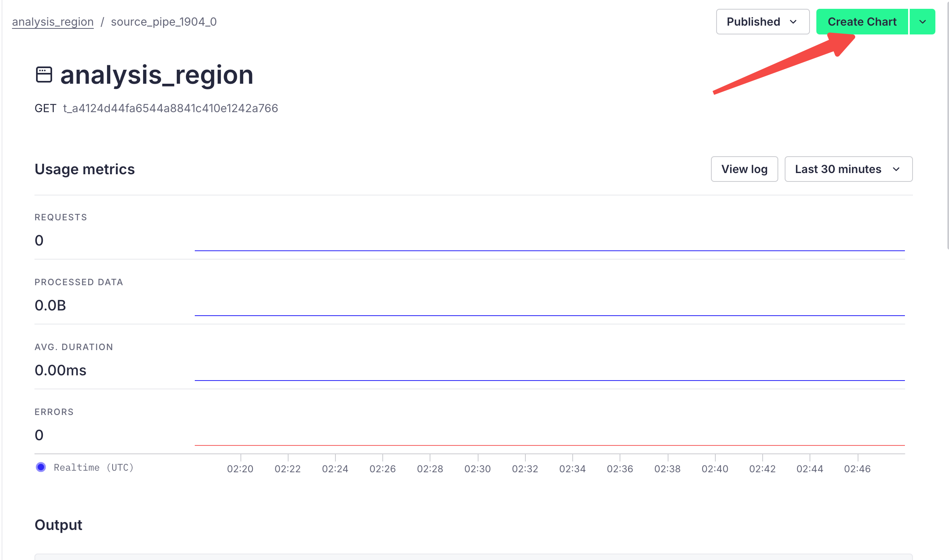Open the Create Chart split dropdown arrow
Screen dimensions: 949x560
[x=922, y=22]
